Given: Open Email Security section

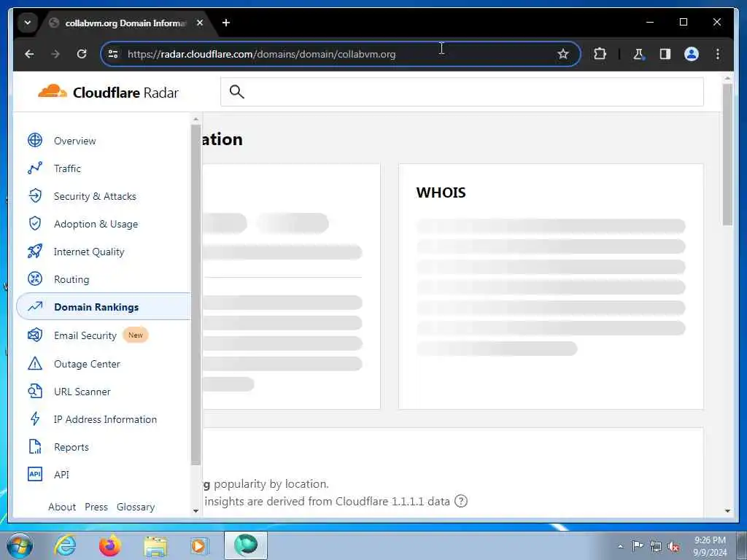Looking at the screenshot, I should pyautogui.click(x=85, y=335).
